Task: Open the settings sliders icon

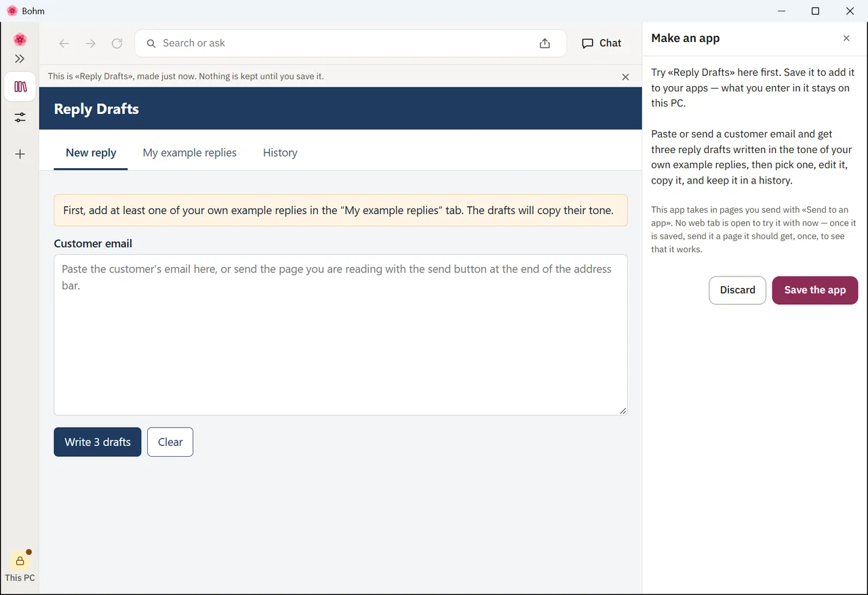Action: pyautogui.click(x=20, y=118)
